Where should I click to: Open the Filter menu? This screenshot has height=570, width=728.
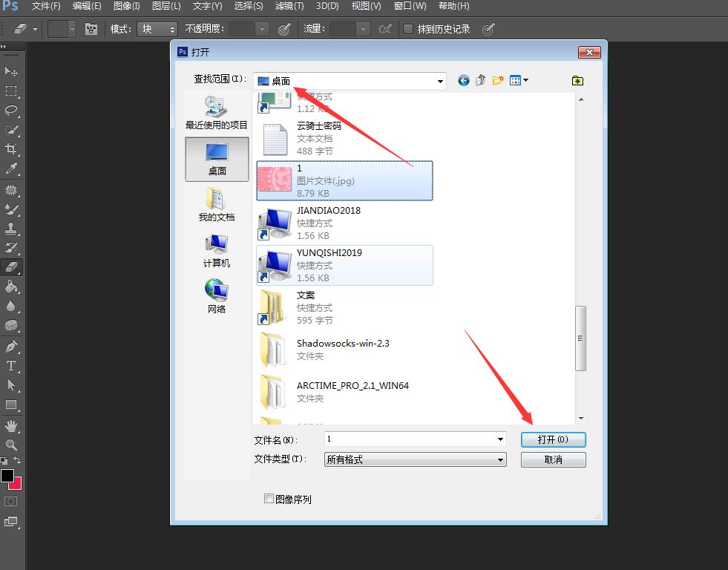(x=289, y=6)
